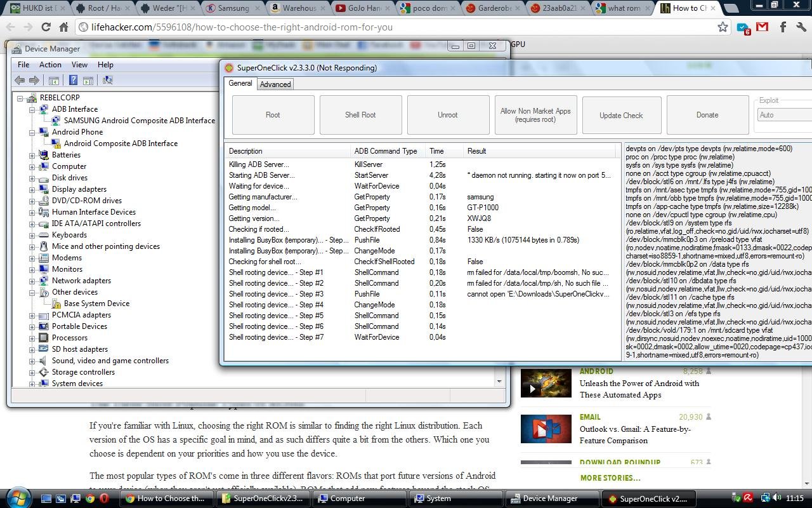The height and width of the screenshot is (508, 812).
Task: Click the blue question mark Help toolbar icon
Action: tap(73, 80)
